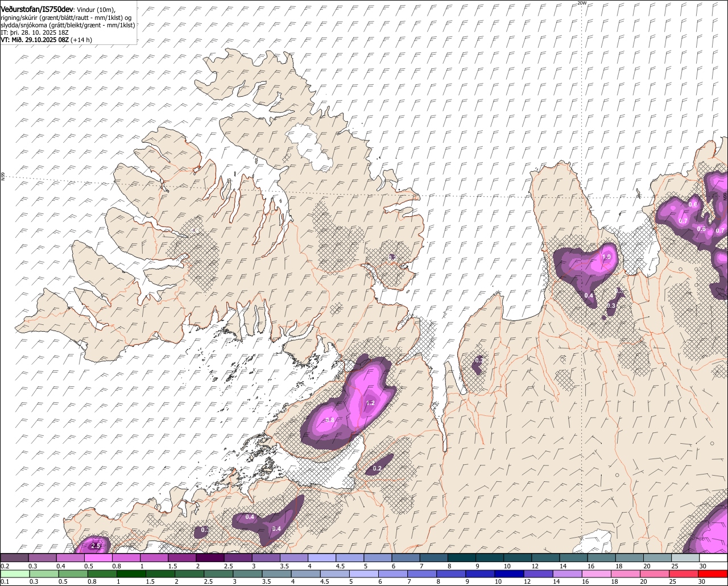Viewport: 728px width, 586px height.
Task: Click the 0.1 label under the lower color bar
Action: [x=5, y=581]
